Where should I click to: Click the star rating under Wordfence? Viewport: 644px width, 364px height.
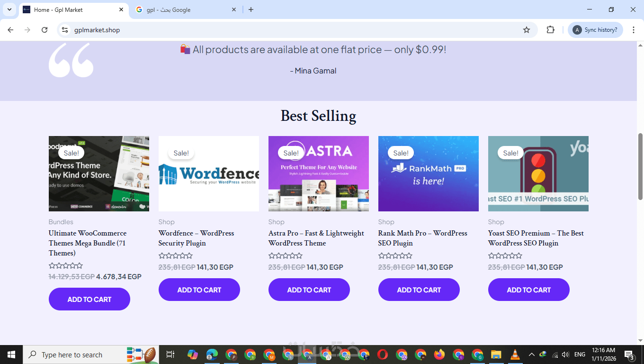pyautogui.click(x=176, y=256)
